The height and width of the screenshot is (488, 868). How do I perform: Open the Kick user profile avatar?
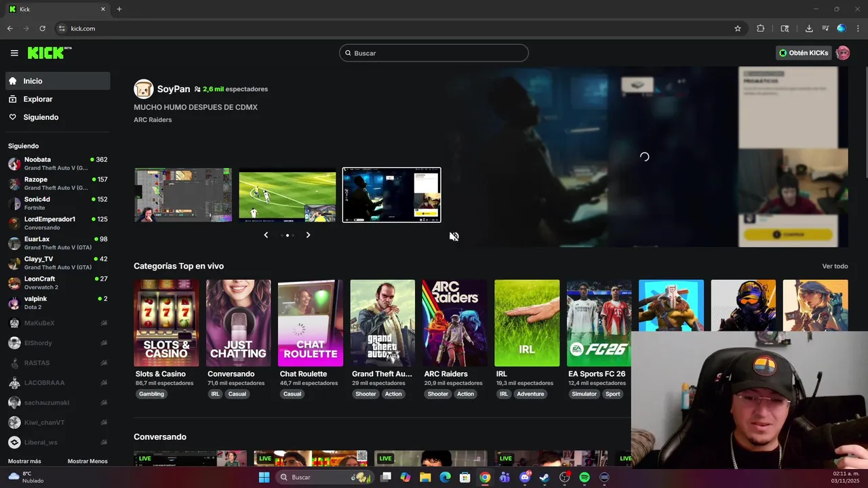click(842, 53)
